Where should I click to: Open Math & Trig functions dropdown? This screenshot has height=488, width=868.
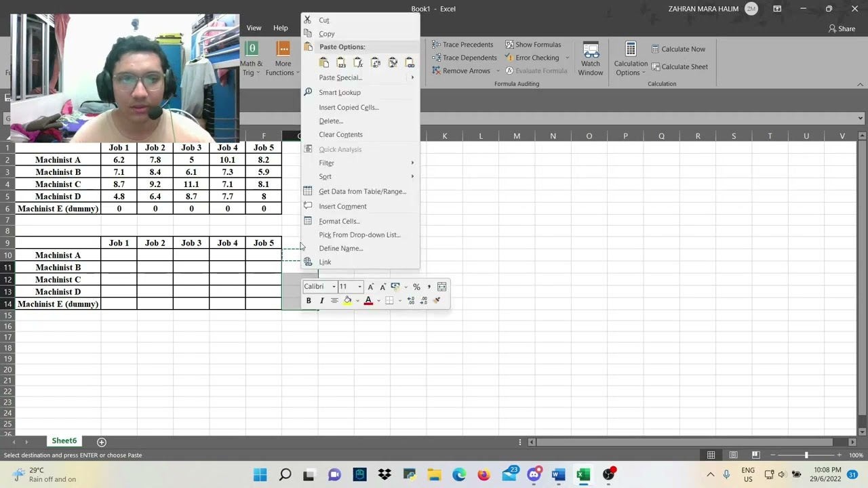(x=251, y=59)
